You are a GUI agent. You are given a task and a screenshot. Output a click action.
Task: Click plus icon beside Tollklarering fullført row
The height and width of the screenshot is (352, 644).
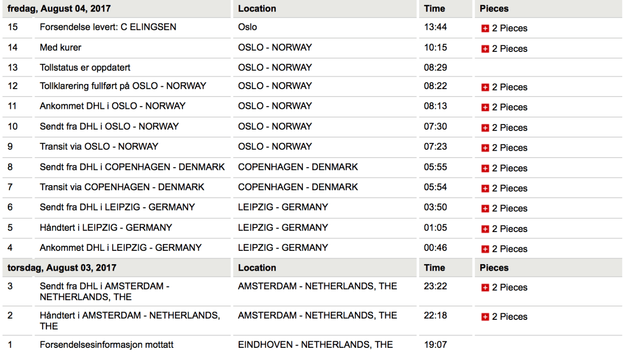pos(485,87)
